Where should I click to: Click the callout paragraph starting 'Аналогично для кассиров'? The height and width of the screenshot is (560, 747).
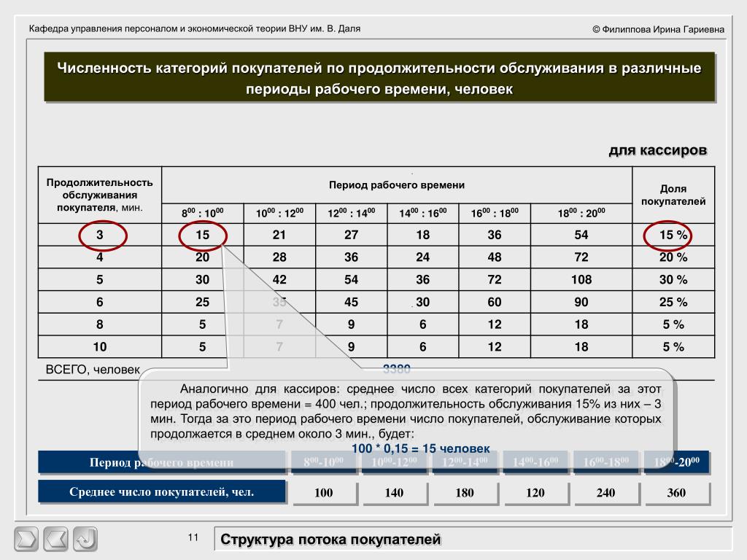pyautogui.click(x=406, y=411)
